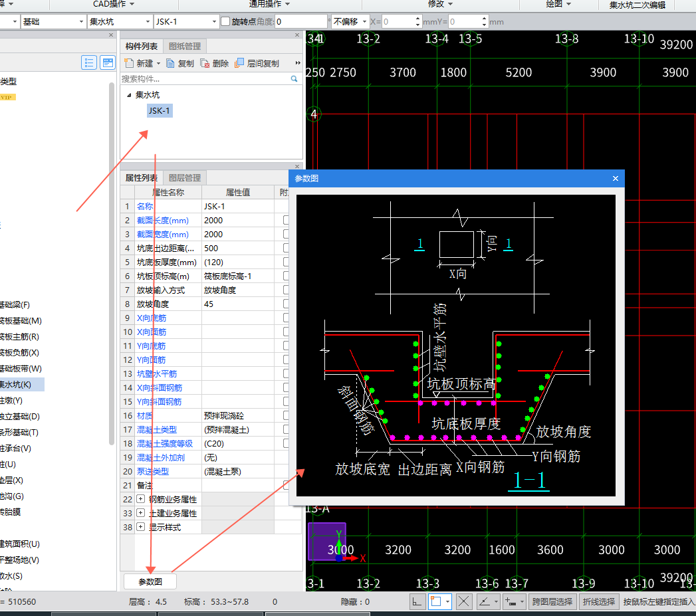Click the 跨图层选择 button
The height and width of the screenshot is (616, 696).
tap(553, 602)
